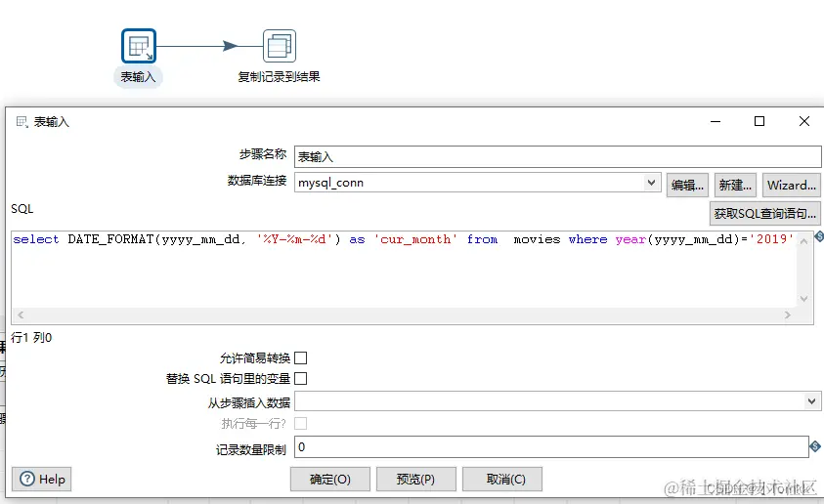824x504 pixels.
Task: Toggle the disabled 执行每一行? checkbox
Action: (301, 423)
